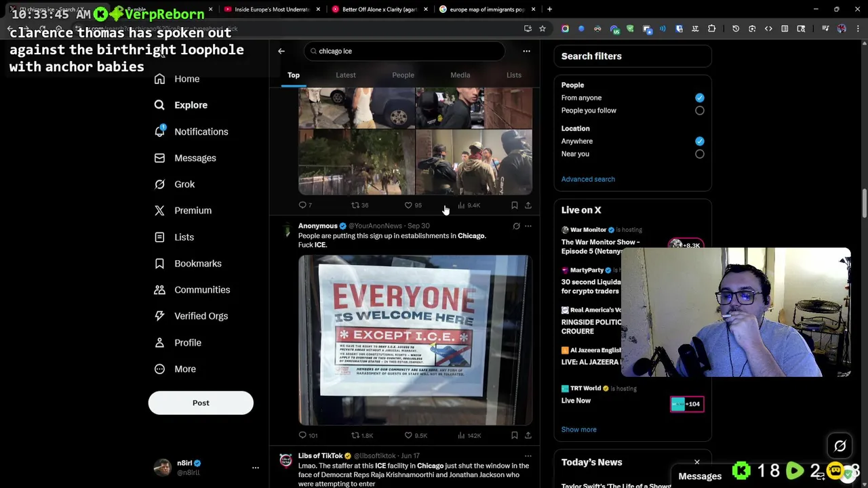The height and width of the screenshot is (488, 868).
Task: Select the Near you location radio
Action: (699, 154)
